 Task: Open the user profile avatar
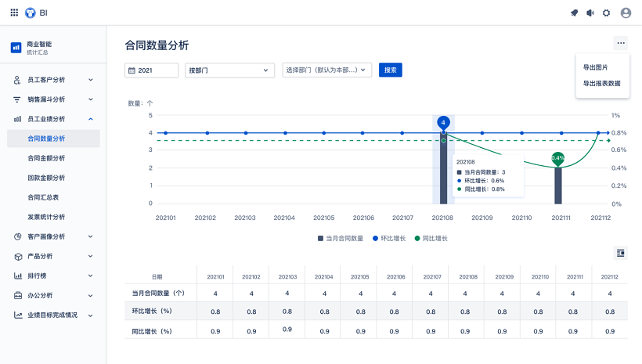[626, 13]
